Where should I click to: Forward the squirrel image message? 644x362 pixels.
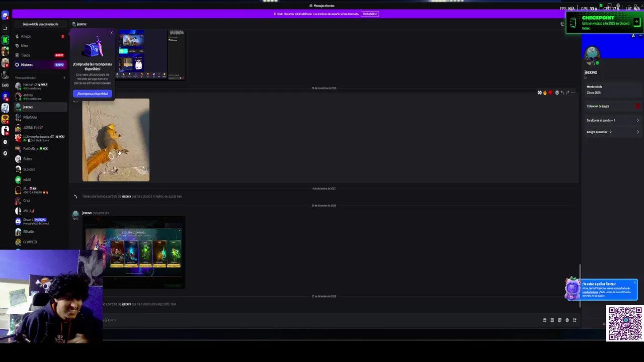568,93
